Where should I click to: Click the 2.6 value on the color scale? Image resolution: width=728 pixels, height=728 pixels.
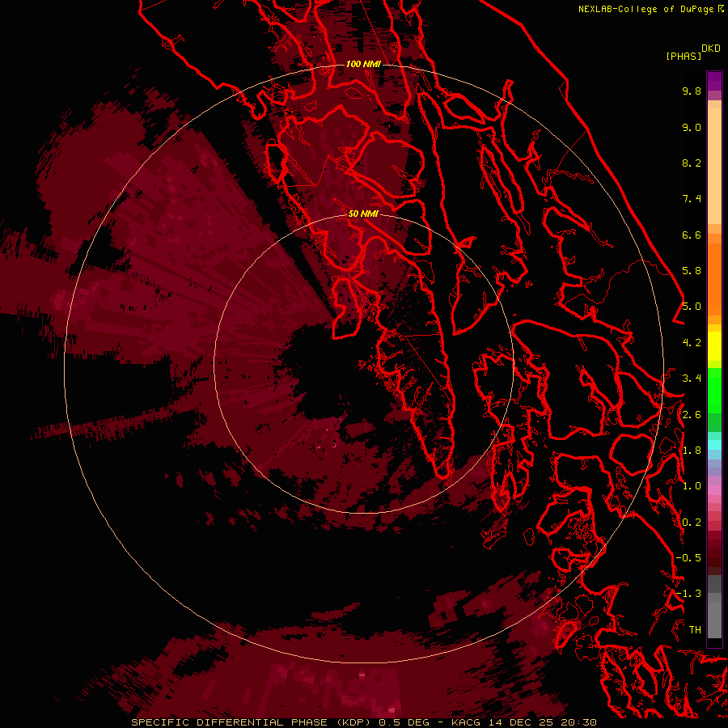tap(692, 415)
